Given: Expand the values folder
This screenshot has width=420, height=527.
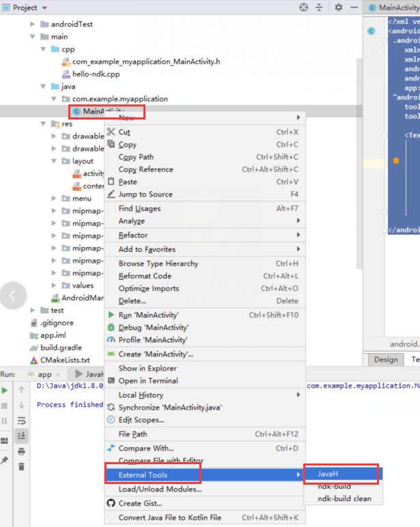Looking at the screenshot, I should click(x=54, y=285).
